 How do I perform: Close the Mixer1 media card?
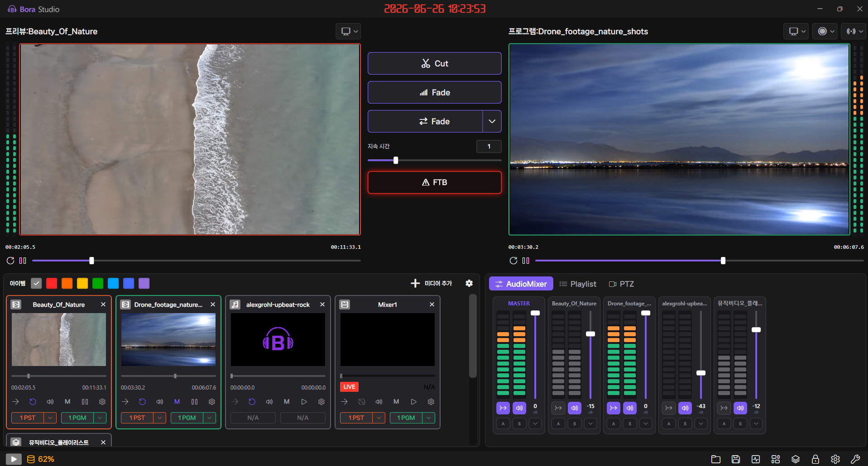432,304
